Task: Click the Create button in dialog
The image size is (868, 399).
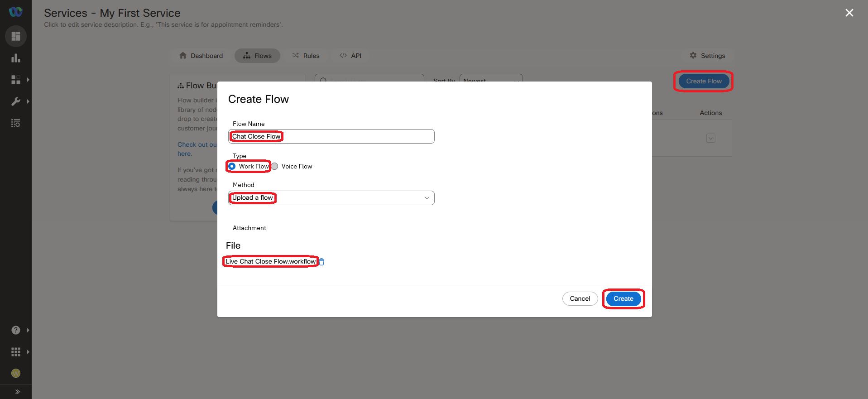Action: coord(623,299)
